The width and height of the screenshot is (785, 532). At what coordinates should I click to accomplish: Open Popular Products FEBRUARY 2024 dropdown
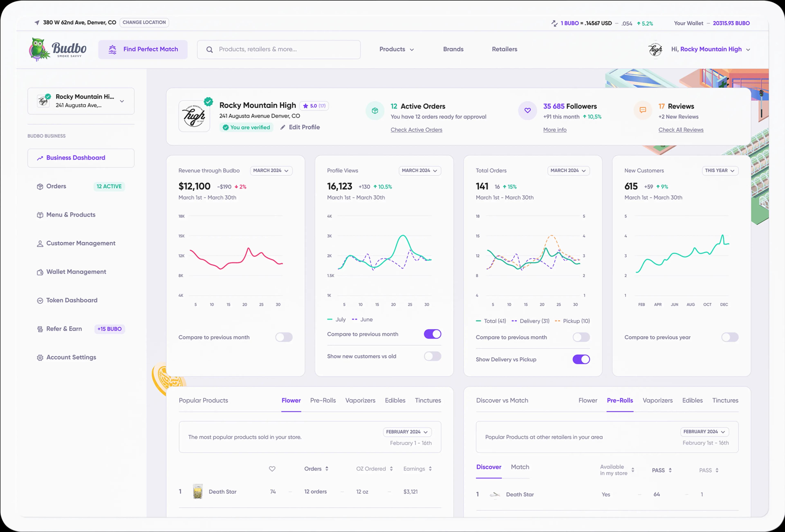(x=407, y=432)
